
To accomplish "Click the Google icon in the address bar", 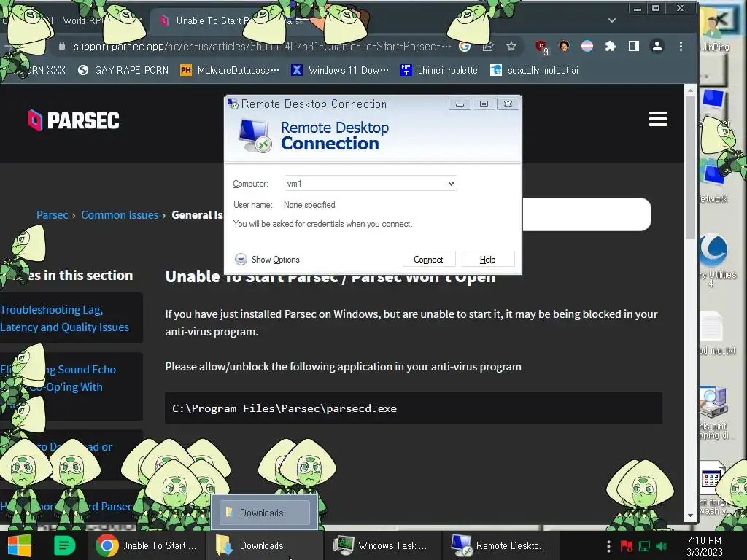I will (465, 46).
